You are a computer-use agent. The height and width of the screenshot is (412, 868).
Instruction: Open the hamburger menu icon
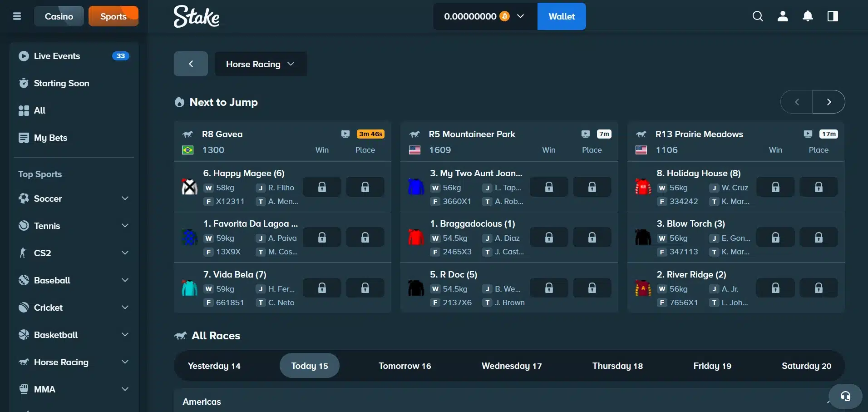pyautogui.click(x=17, y=16)
